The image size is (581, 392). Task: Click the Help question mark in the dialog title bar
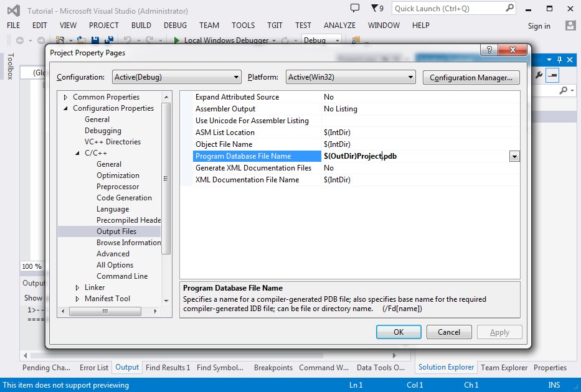489,50
